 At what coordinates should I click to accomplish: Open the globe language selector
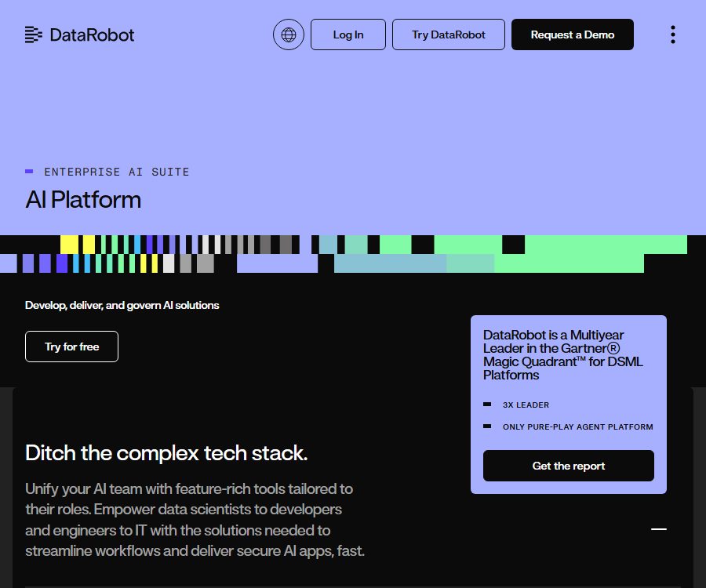[289, 34]
